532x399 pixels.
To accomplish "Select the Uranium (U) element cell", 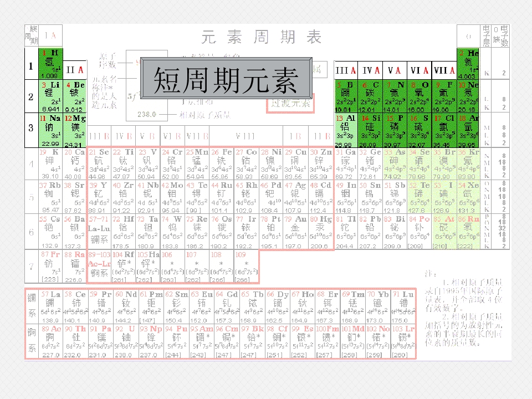I will 125,341.
